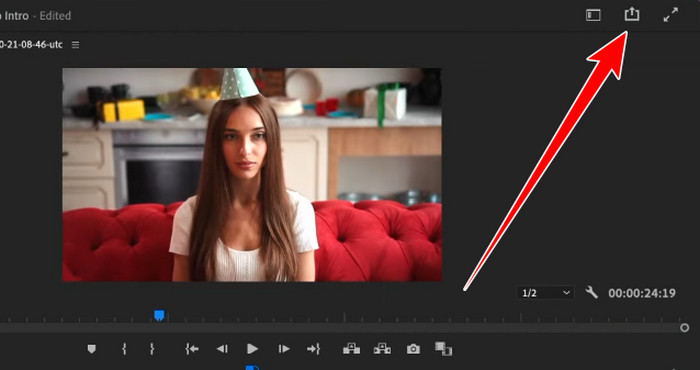Play the sequence preview

(252, 349)
